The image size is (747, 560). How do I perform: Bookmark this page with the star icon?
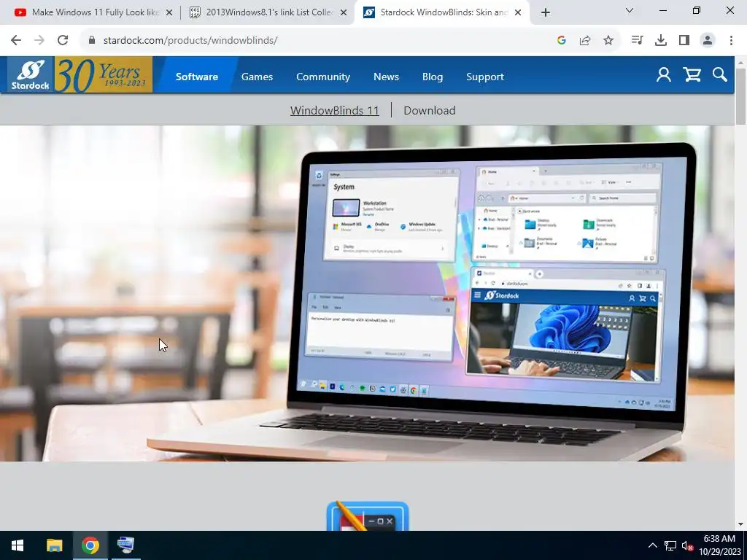608,41
